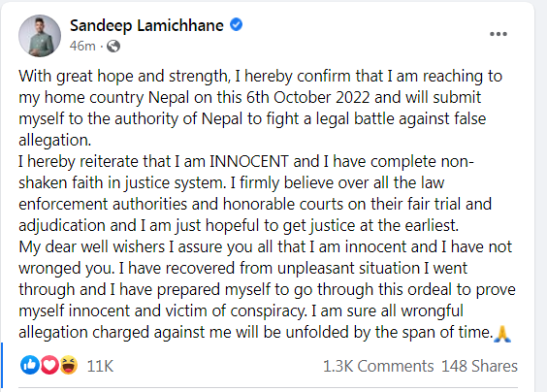Click the laughing Haha reaction icon

[x=69, y=365]
